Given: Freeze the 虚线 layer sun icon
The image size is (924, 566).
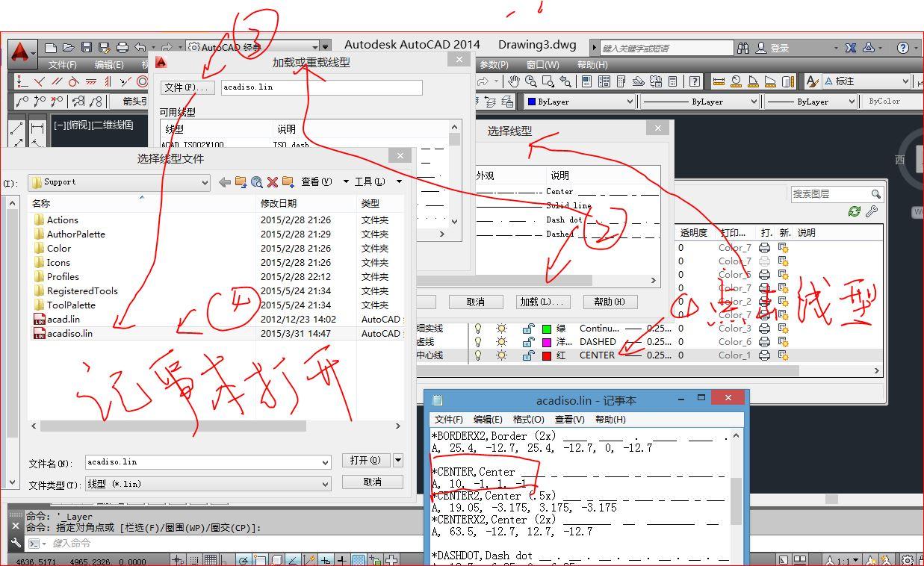Looking at the screenshot, I should pos(502,342).
